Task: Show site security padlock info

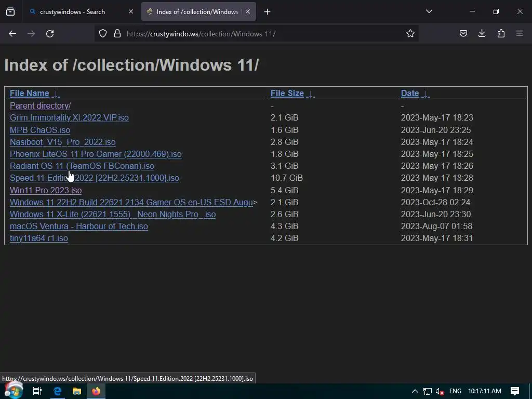Action: (117, 34)
